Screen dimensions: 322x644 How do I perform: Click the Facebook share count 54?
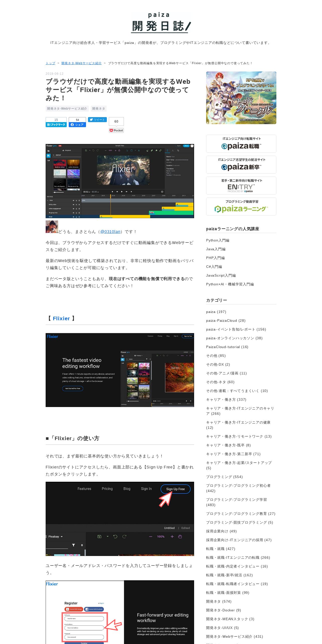pos(77,120)
